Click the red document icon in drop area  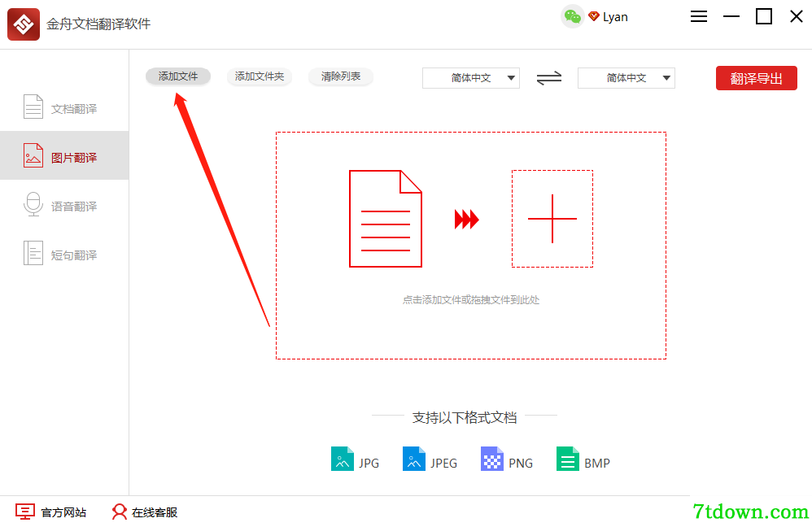coord(386,219)
